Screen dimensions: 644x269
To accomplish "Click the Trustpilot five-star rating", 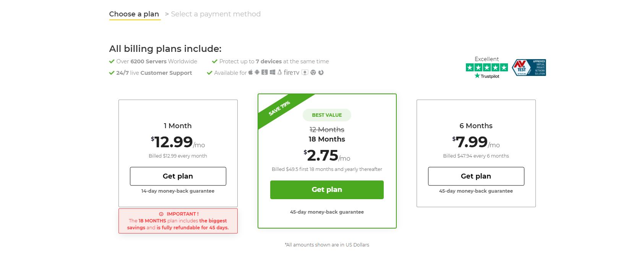I will coord(487,68).
